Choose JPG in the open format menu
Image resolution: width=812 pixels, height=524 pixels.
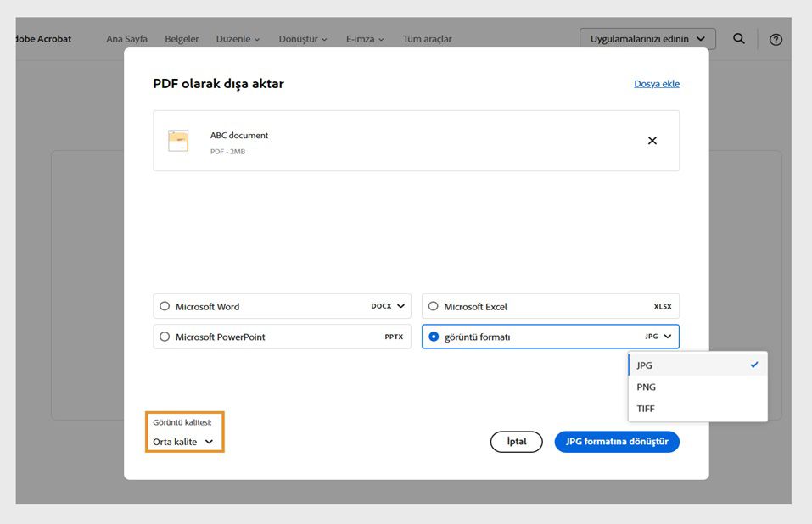645,365
